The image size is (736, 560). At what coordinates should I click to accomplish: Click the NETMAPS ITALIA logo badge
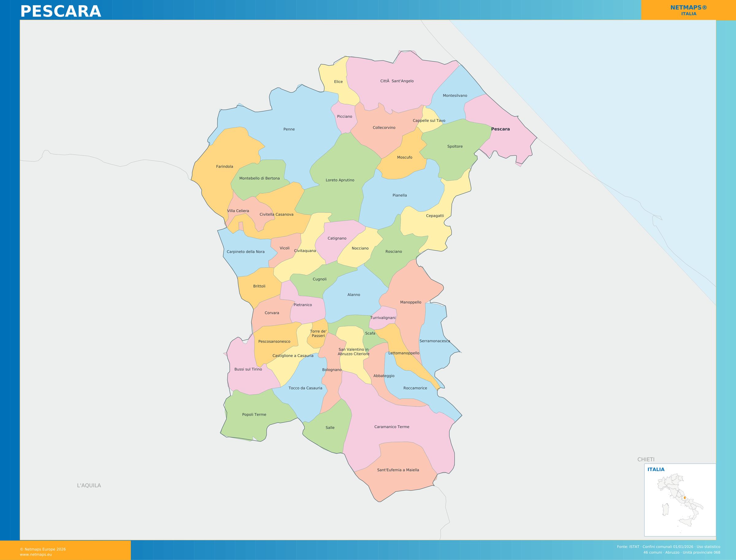pyautogui.click(x=688, y=10)
